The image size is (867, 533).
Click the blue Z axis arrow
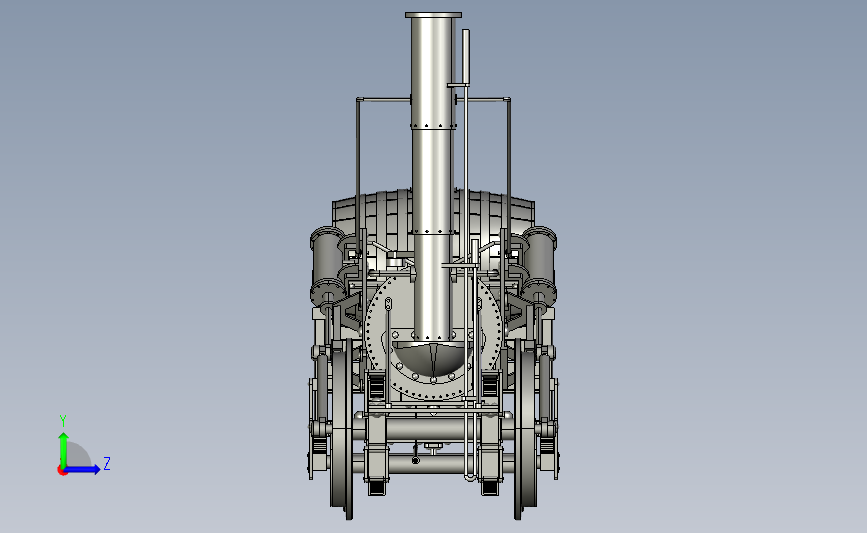coord(81,470)
